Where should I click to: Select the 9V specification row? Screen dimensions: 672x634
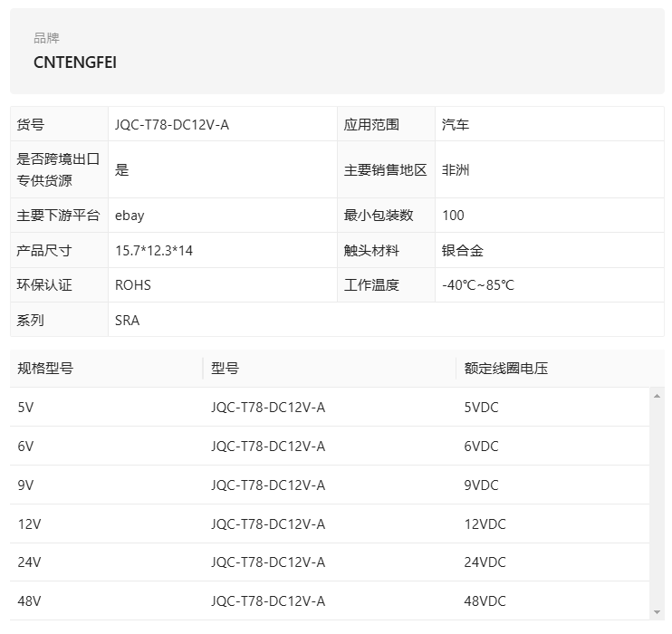tap(330, 485)
